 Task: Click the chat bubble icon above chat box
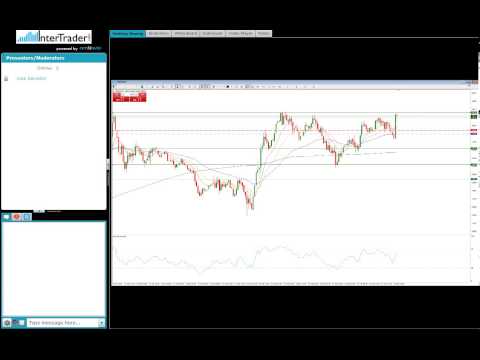[x=7, y=217]
